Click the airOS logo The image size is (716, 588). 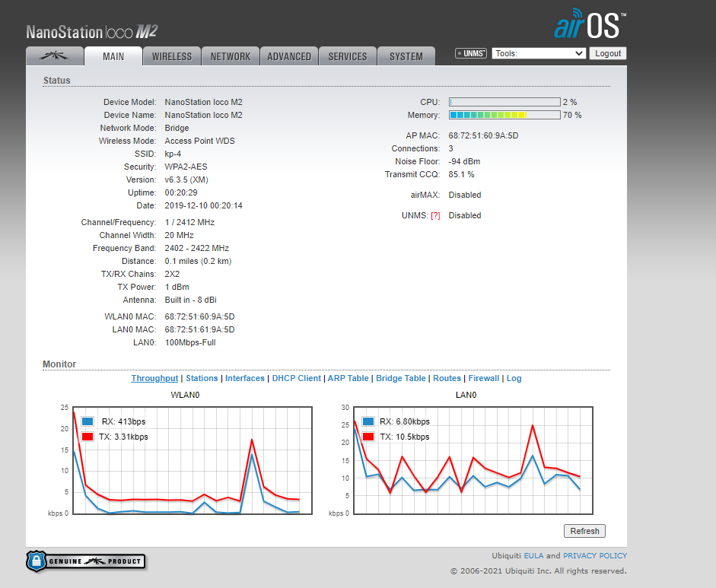pyautogui.click(x=590, y=24)
